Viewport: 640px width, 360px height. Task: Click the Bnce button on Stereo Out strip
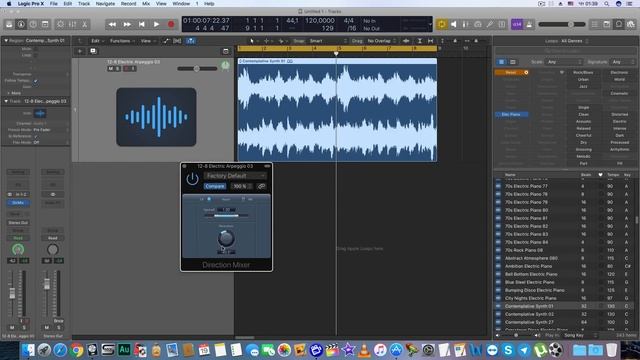tap(58, 321)
